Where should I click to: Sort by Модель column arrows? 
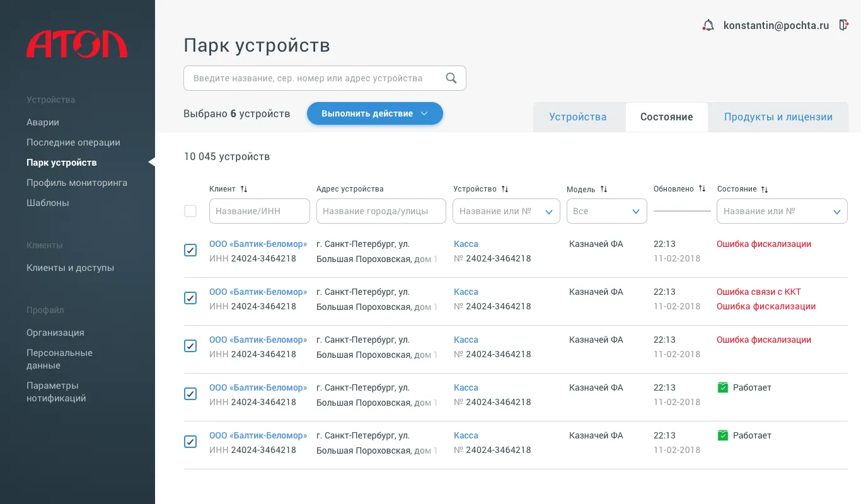[604, 189]
